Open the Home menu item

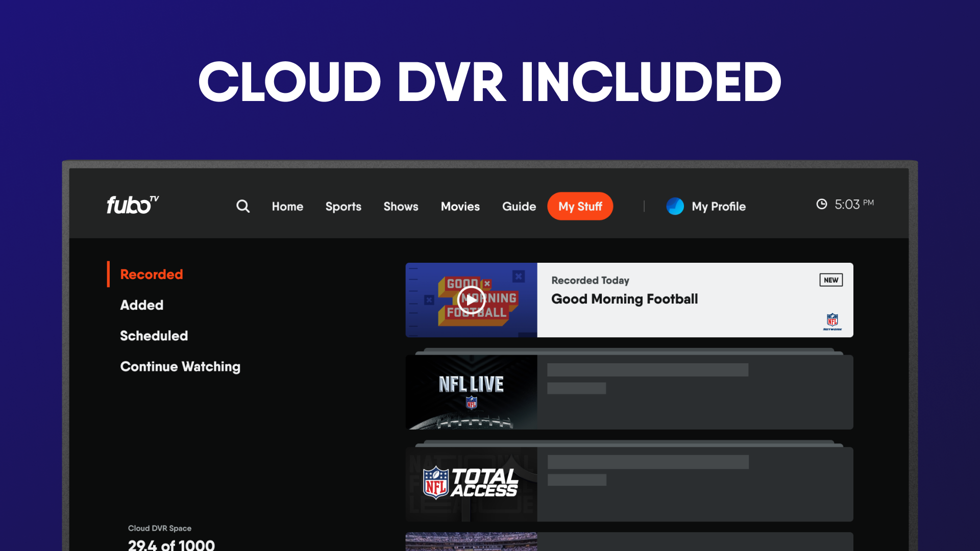(x=287, y=207)
